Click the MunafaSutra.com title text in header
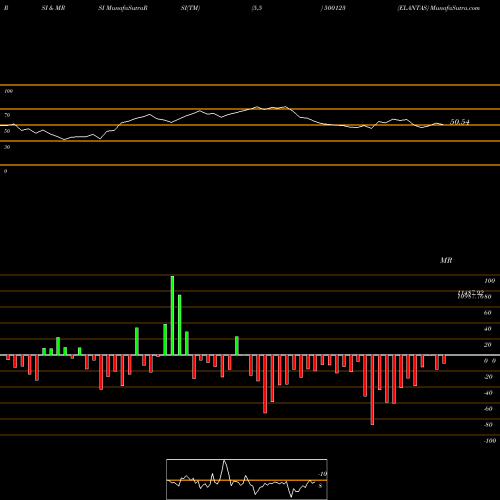The height and width of the screenshot is (500, 500). (x=455, y=8)
